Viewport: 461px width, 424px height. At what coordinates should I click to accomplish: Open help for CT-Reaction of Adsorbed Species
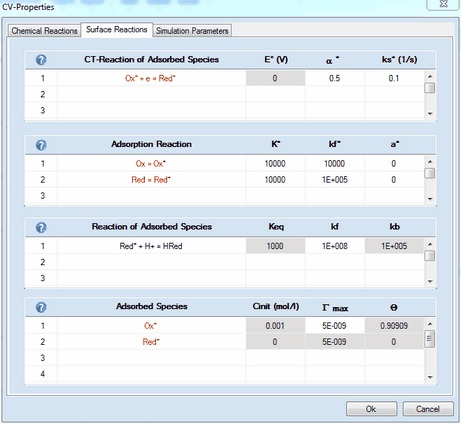[x=41, y=60]
